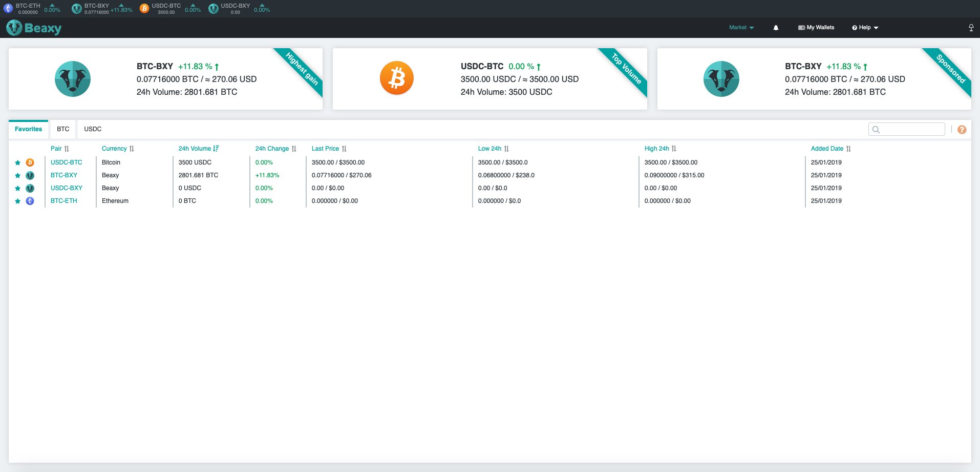980x472 pixels.
Task: Open the notifications bell icon
Action: [776, 28]
